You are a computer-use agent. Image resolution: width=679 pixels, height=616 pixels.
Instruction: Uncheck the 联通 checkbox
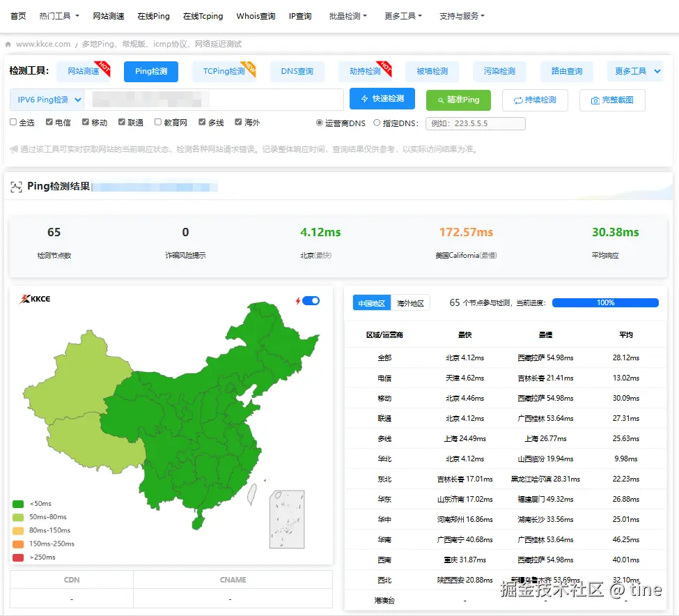(122, 122)
